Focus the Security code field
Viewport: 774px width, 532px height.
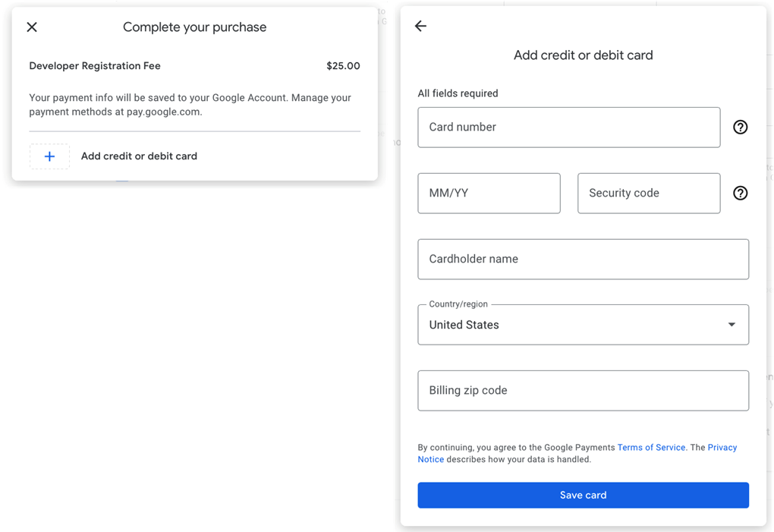[x=648, y=194]
